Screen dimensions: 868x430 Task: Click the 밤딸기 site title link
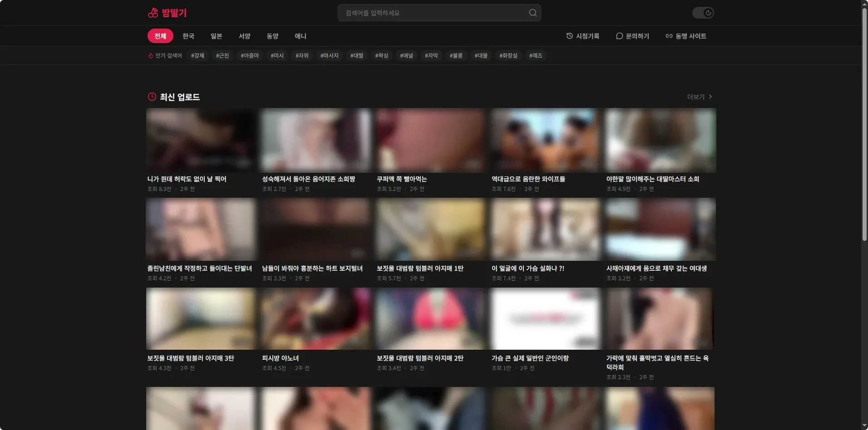[174, 13]
